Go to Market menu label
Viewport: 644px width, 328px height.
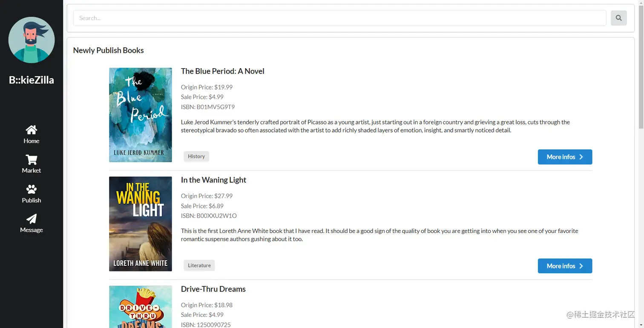click(x=32, y=170)
